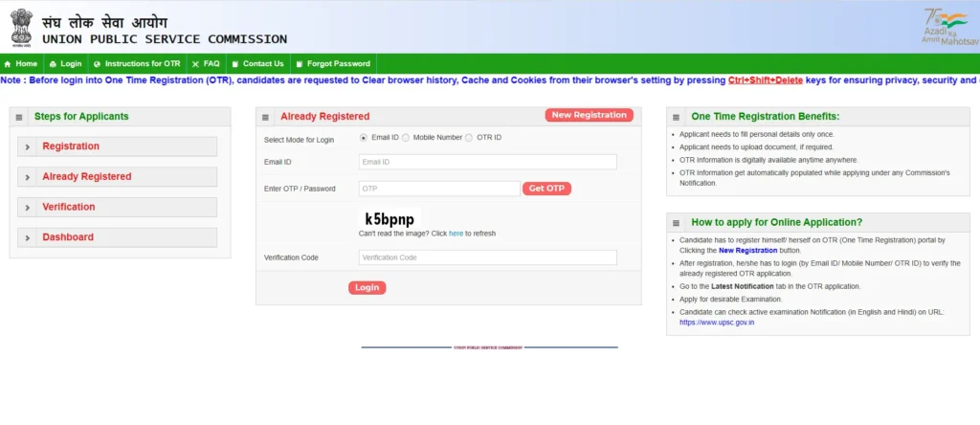Open Instructions for OTR in navigation bar
980x425 pixels.
coord(136,63)
